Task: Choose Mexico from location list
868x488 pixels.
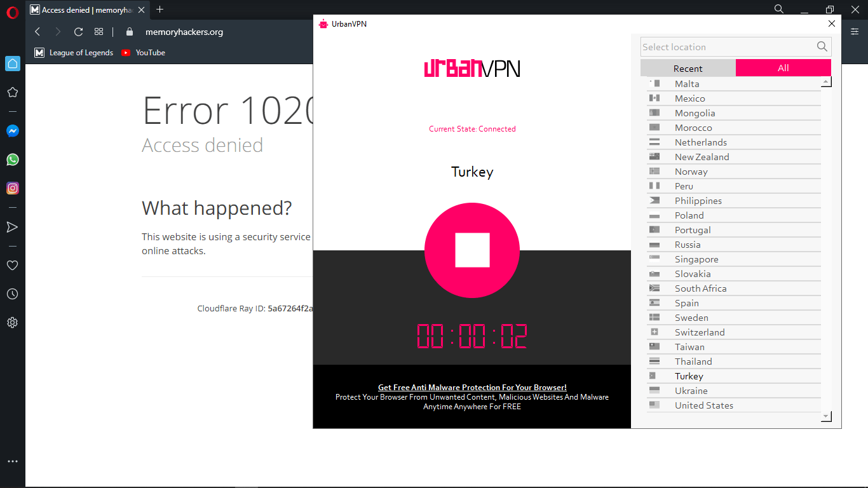Action: (734, 98)
